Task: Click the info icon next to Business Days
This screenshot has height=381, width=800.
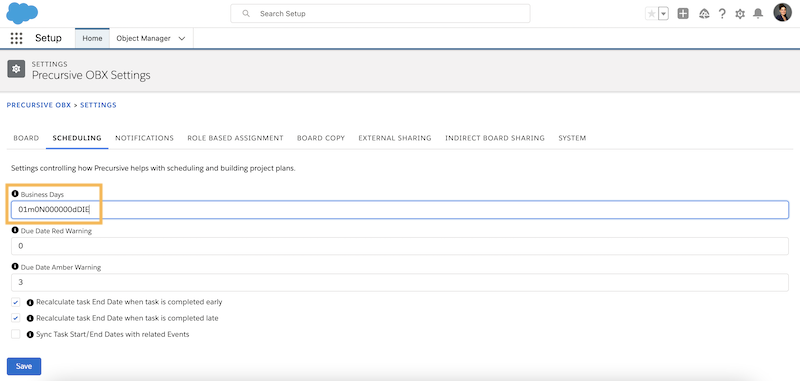Action: [15, 194]
